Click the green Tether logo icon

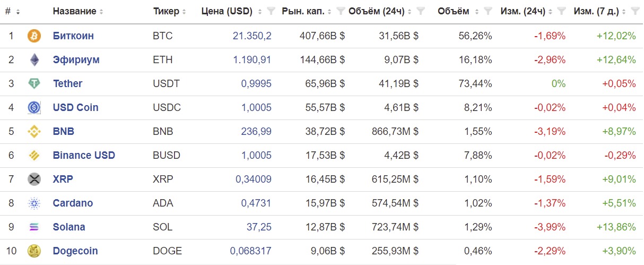34,83
